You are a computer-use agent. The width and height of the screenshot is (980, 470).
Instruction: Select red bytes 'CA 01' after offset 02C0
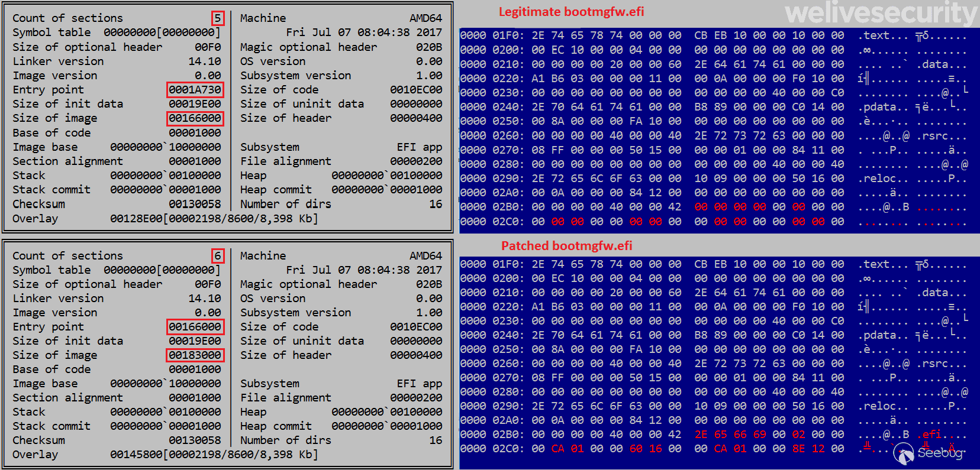pyautogui.click(x=568, y=449)
